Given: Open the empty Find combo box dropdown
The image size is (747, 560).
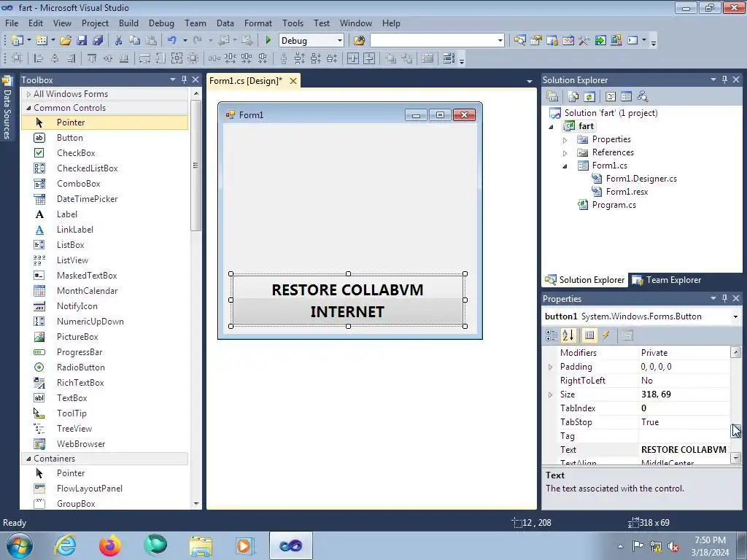Looking at the screenshot, I should (x=500, y=41).
